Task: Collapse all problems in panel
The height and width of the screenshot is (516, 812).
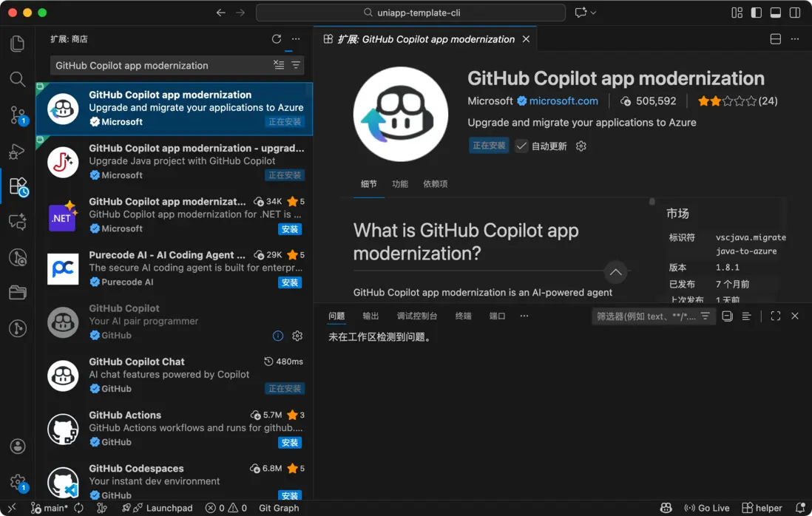Action: (727, 316)
